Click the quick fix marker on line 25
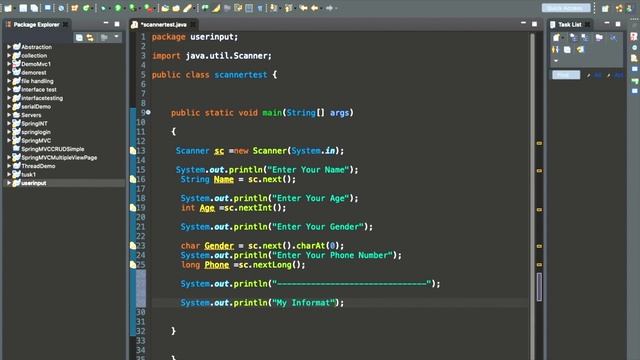The height and width of the screenshot is (360, 640). tap(133, 265)
